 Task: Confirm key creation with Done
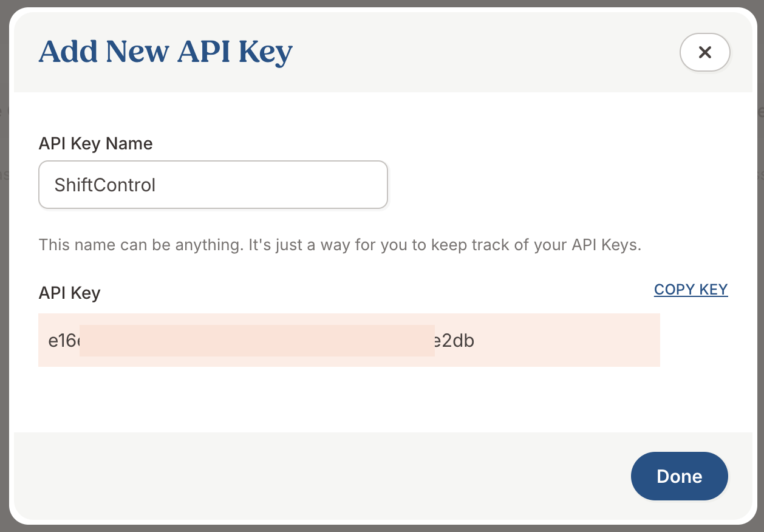(x=679, y=476)
